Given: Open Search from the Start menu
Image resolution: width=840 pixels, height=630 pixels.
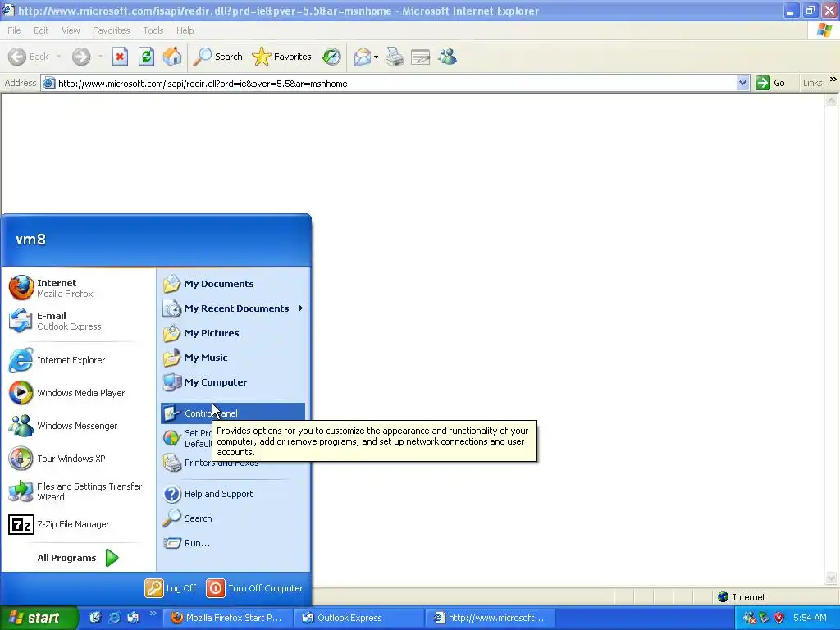Looking at the screenshot, I should click(x=233, y=518).
